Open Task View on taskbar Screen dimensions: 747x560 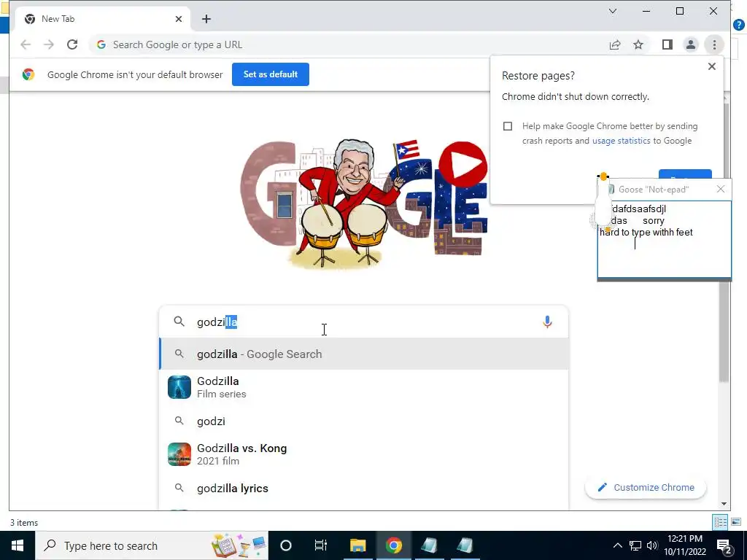click(x=321, y=545)
